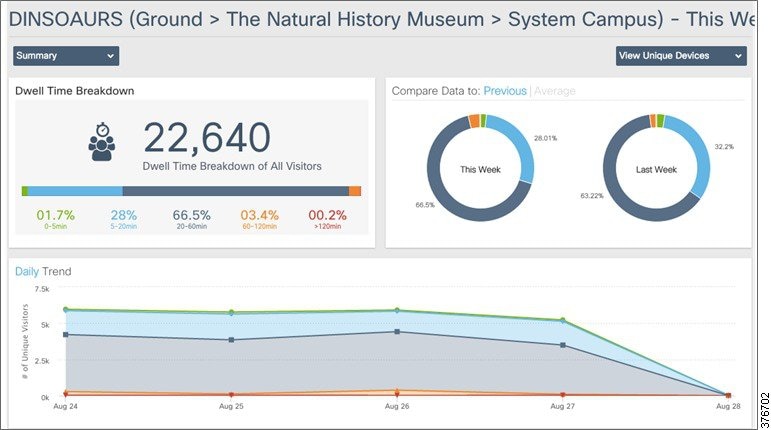Image resolution: width=771 pixels, height=430 pixels.
Task: Select the 66.5% 20-60min statistic
Action: (191, 218)
